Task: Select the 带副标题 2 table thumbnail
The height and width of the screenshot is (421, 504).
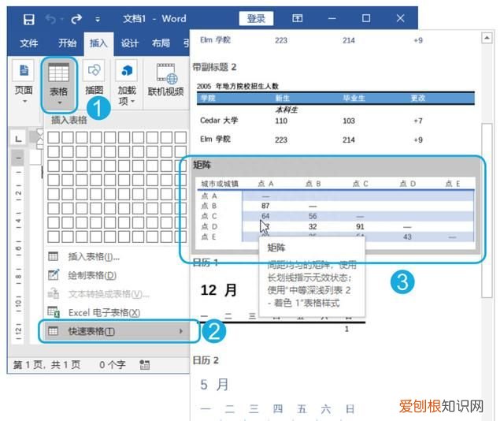Action: tap(335, 114)
